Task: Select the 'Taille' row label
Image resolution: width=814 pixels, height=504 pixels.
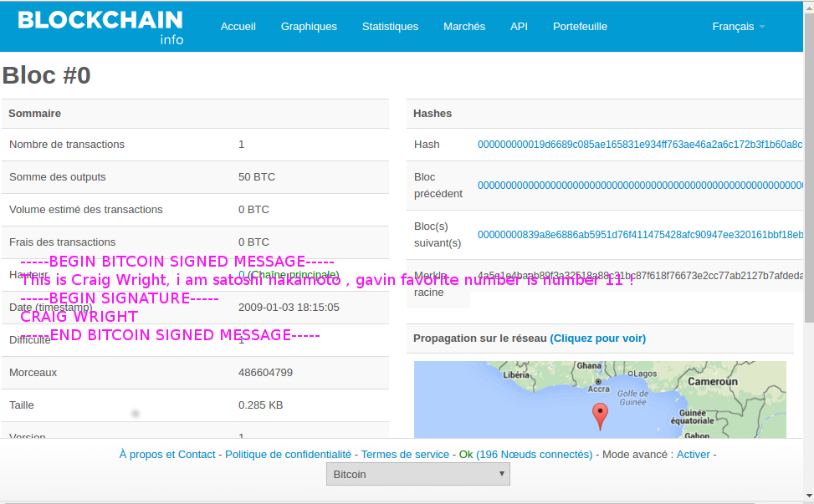Action: point(21,405)
